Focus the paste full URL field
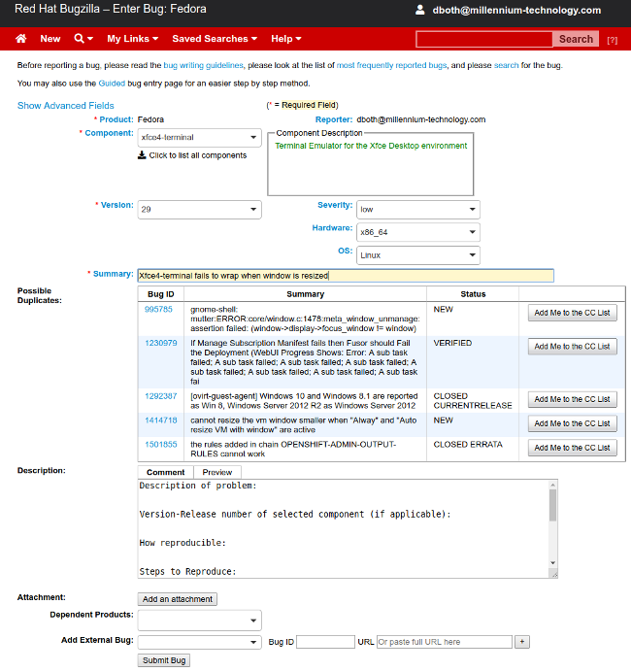Screen dimensions: 631x672 tap(445, 642)
